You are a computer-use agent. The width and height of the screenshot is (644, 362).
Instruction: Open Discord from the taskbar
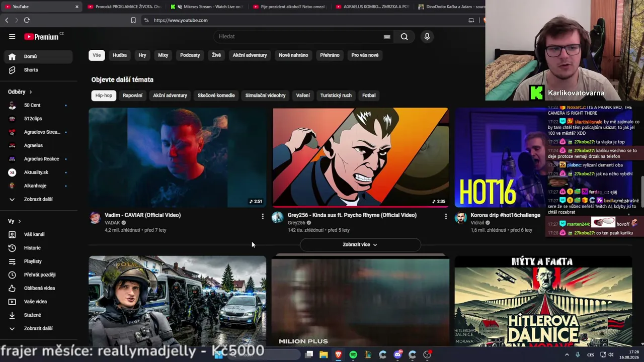(397, 354)
